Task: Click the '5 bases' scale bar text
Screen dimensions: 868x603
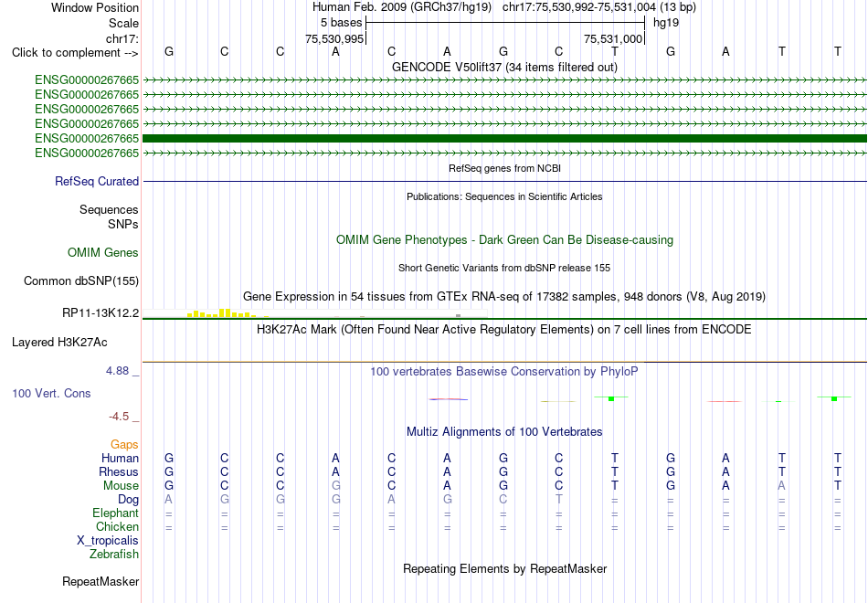Action: (341, 23)
